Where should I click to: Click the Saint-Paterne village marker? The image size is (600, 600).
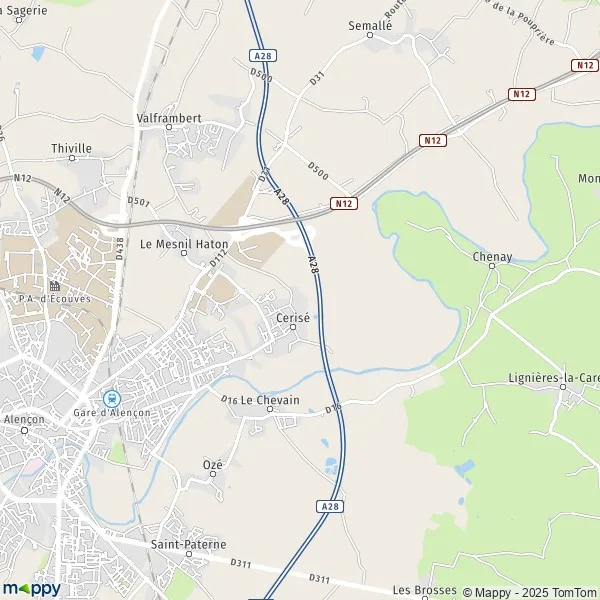(x=189, y=554)
